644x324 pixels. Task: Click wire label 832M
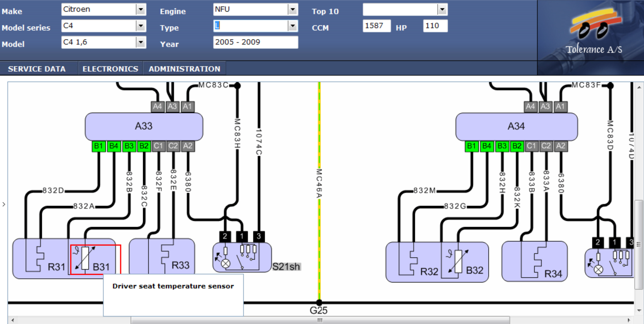[425, 191]
